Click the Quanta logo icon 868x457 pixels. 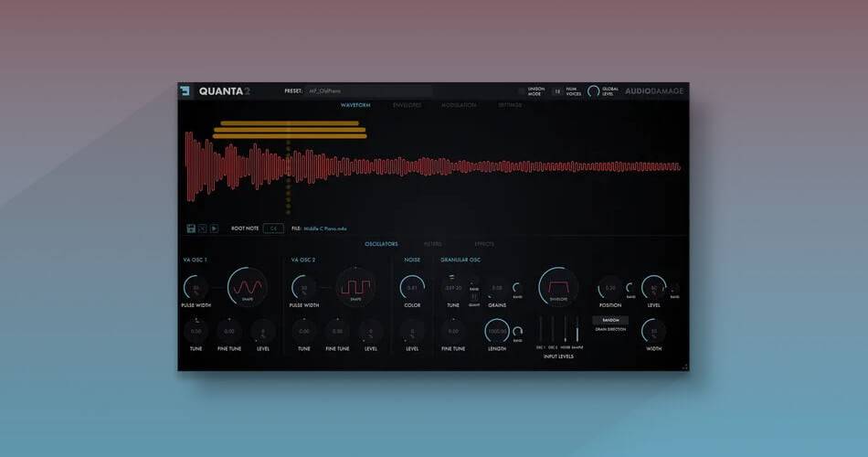tap(185, 90)
